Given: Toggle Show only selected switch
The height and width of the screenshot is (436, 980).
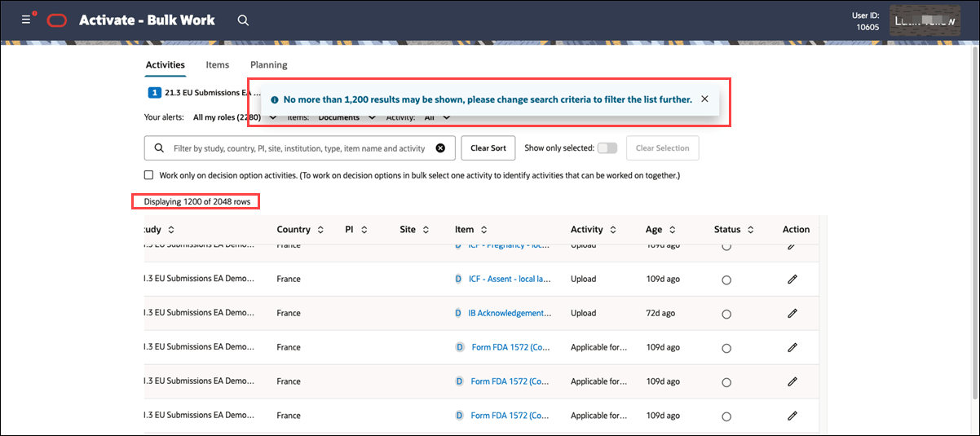Looking at the screenshot, I should pos(607,148).
